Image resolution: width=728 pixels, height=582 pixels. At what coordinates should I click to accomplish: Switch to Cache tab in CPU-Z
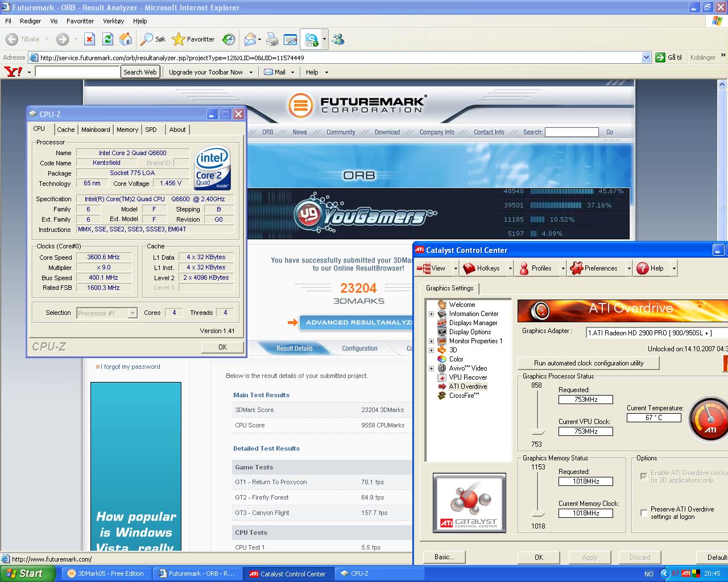[65, 130]
